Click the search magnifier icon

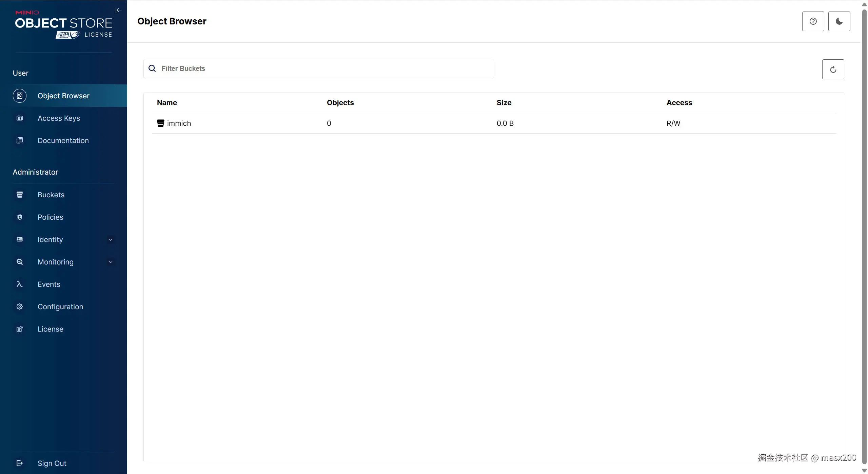[152, 68]
